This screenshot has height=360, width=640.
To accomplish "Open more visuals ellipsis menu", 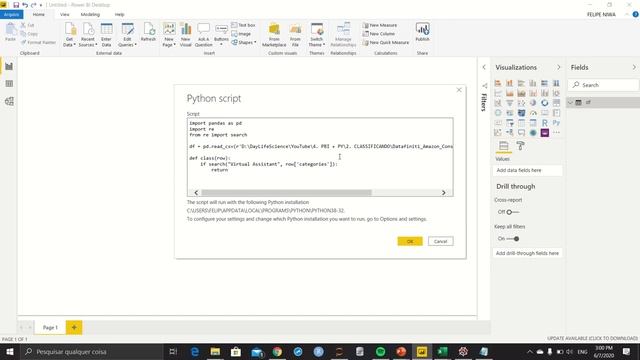I will tap(556, 133).
